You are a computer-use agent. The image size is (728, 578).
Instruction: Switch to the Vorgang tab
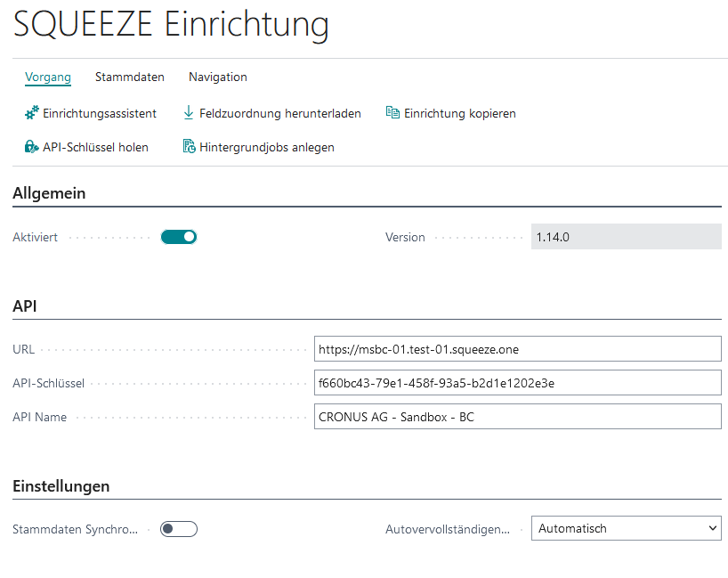tap(48, 77)
